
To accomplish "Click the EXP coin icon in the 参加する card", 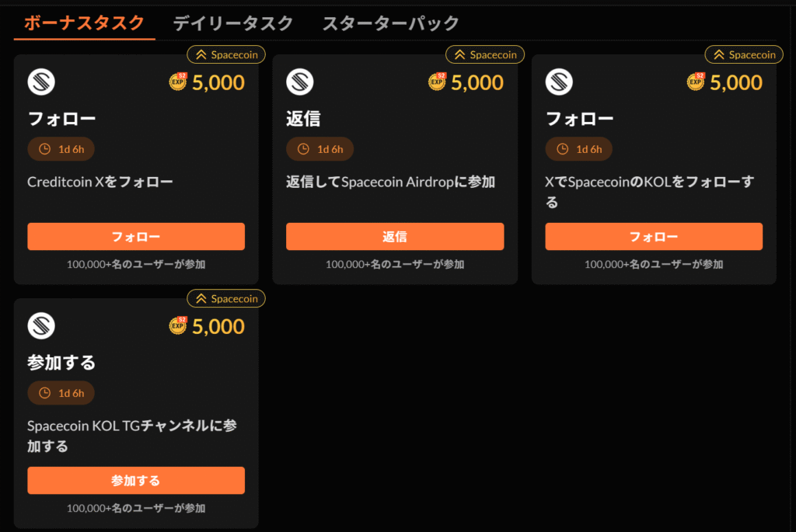I will (179, 326).
